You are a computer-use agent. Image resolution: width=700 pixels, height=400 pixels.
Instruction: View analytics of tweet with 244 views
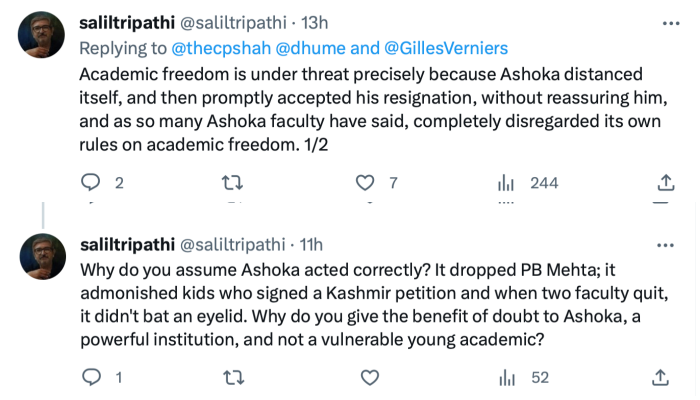[x=506, y=183]
